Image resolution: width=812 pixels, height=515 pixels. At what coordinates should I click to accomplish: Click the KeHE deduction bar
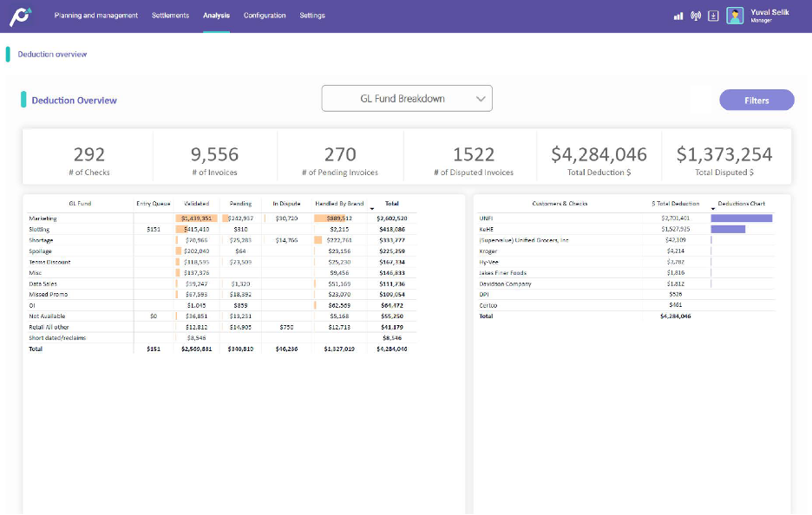(x=728, y=229)
